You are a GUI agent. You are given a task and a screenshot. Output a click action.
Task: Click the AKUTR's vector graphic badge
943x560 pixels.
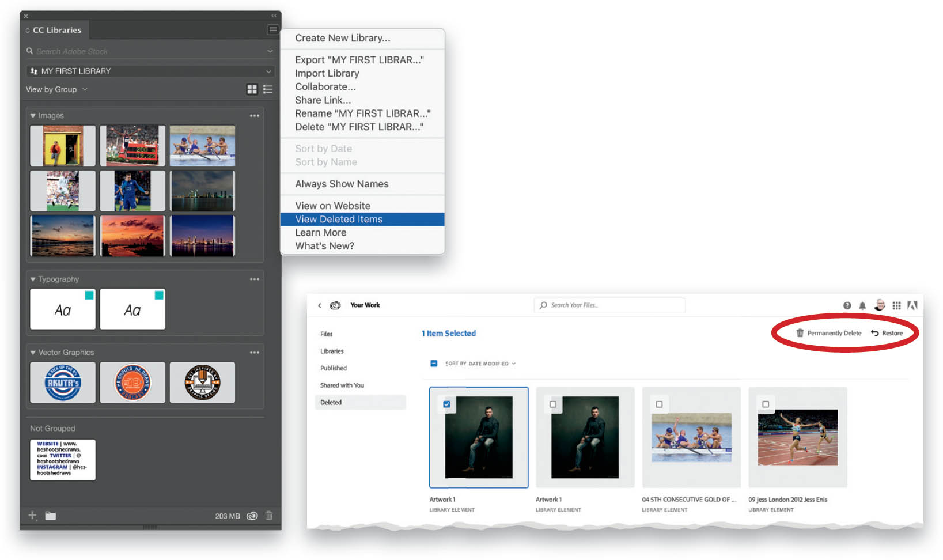tap(63, 383)
